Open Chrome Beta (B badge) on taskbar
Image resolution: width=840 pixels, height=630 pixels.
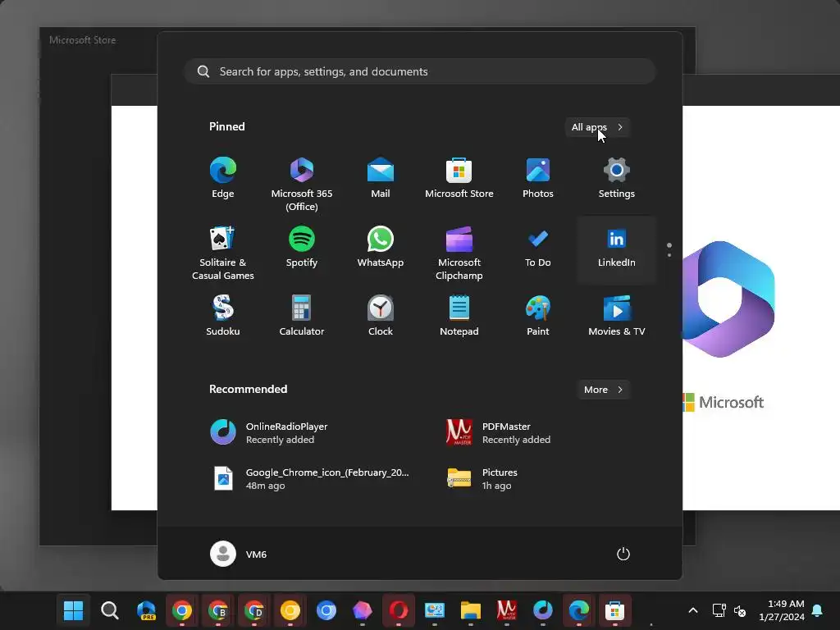click(218, 610)
